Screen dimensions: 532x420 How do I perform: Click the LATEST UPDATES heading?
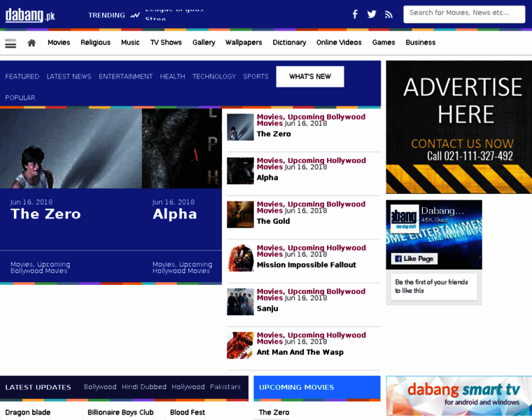coord(38,387)
